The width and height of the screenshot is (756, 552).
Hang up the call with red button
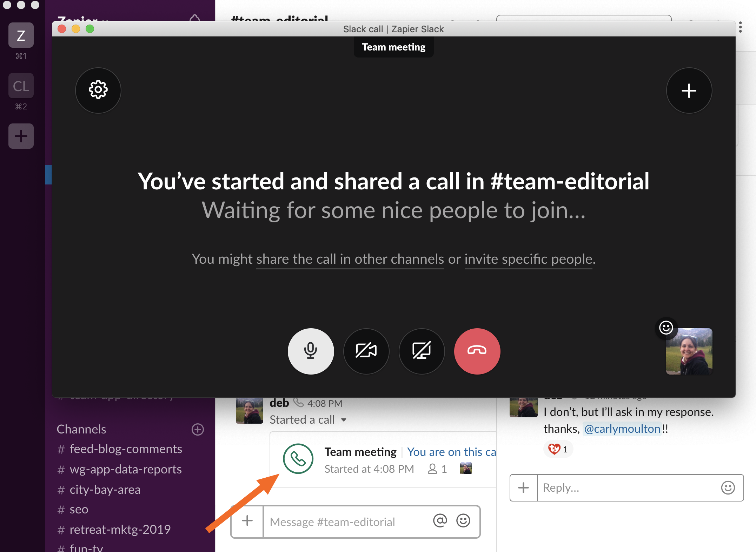click(x=477, y=351)
